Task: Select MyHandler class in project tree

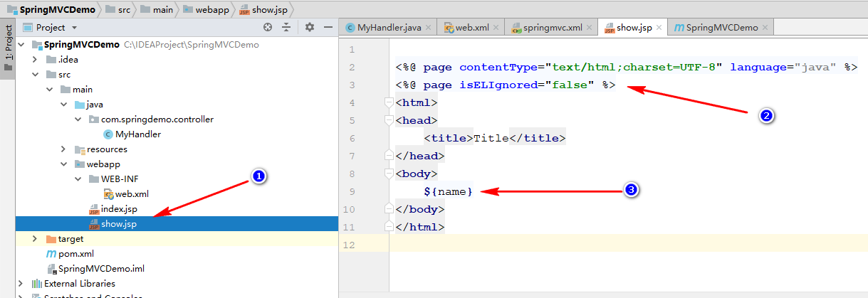Action: tap(138, 134)
